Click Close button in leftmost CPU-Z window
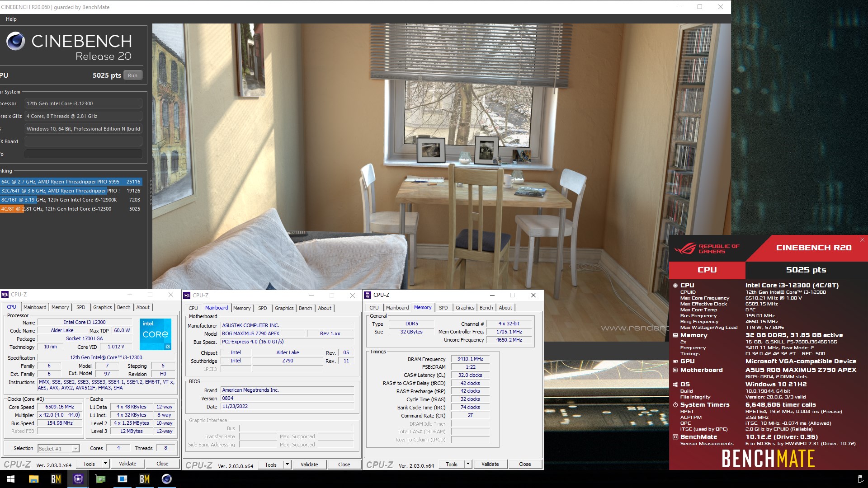The height and width of the screenshot is (488, 868). [x=162, y=464]
